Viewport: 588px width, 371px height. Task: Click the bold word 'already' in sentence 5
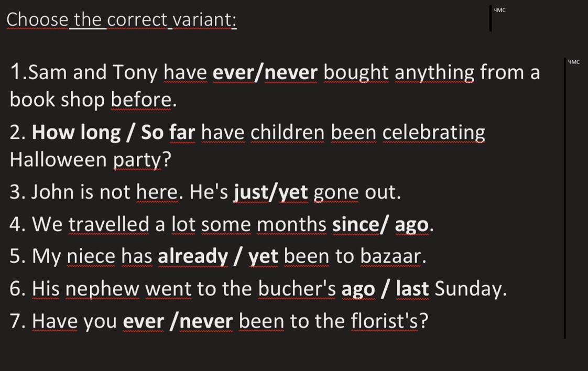pos(193,256)
